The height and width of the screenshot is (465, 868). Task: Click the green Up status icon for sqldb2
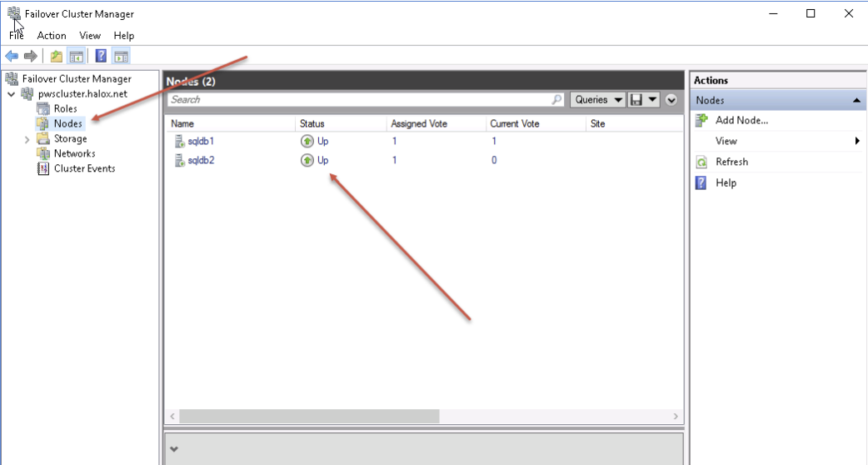[x=307, y=160]
